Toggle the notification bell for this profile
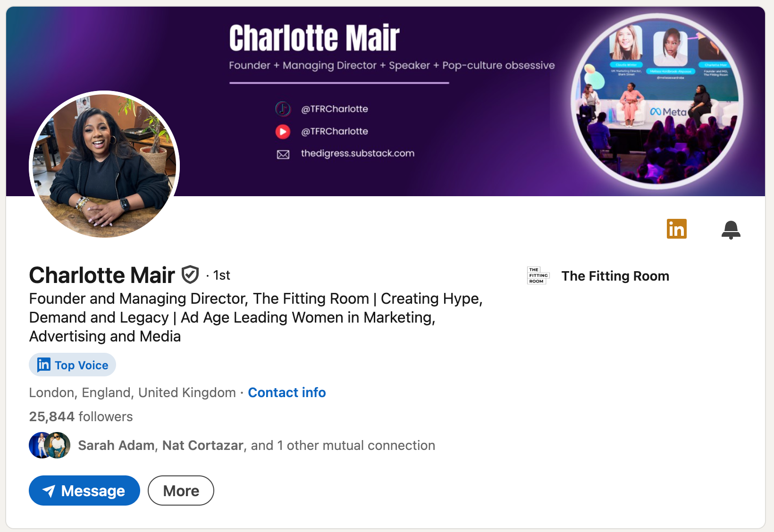The image size is (774, 532). 731,230
